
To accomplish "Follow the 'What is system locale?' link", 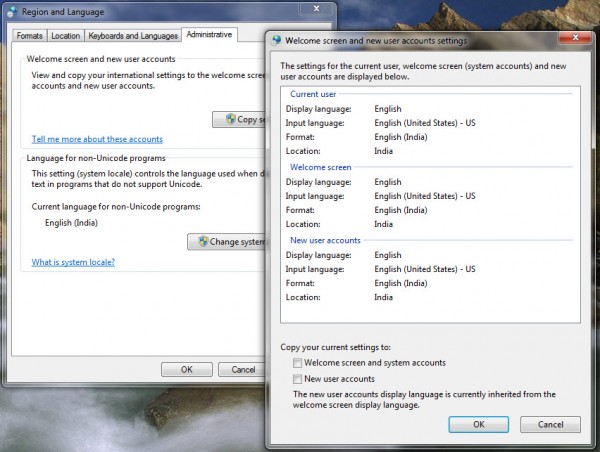I will tap(73, 262).
